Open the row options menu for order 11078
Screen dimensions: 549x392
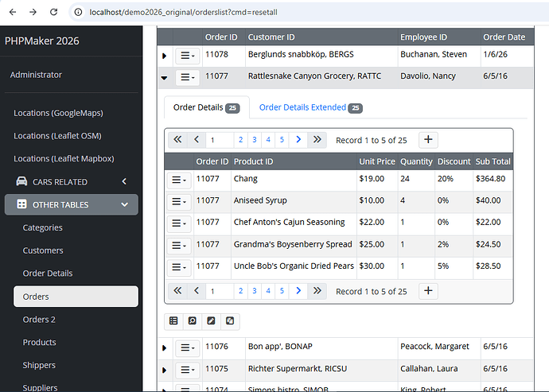point(187,56)
